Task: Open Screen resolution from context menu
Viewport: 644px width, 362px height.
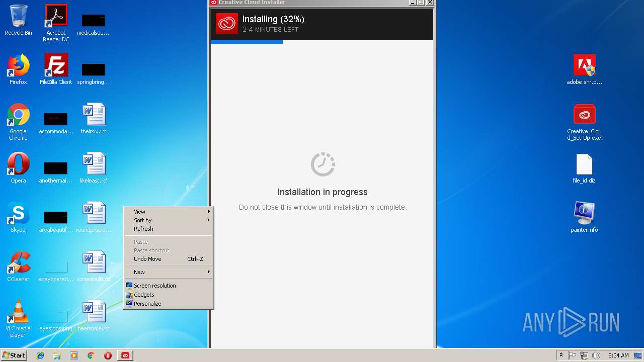Action: tap(169, 286)
